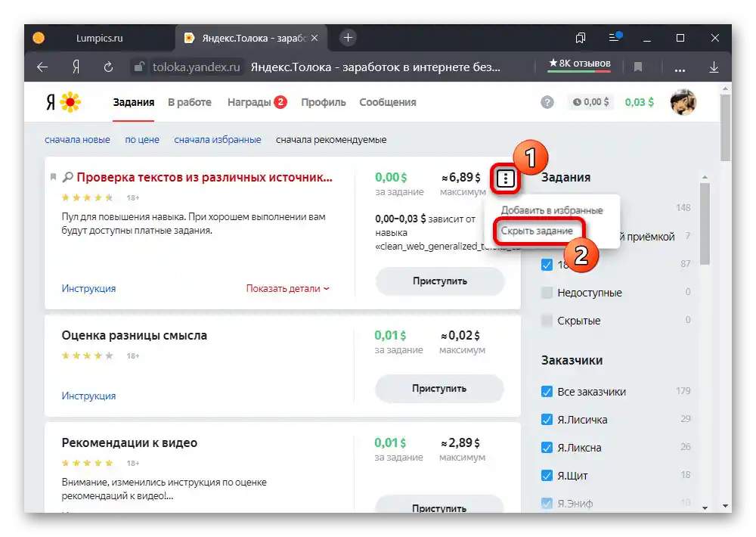The image size is (756, 537).
Task: Open Инструкция for Проверка текстов task
Action: pyautogui.click(x=88, y=288)
